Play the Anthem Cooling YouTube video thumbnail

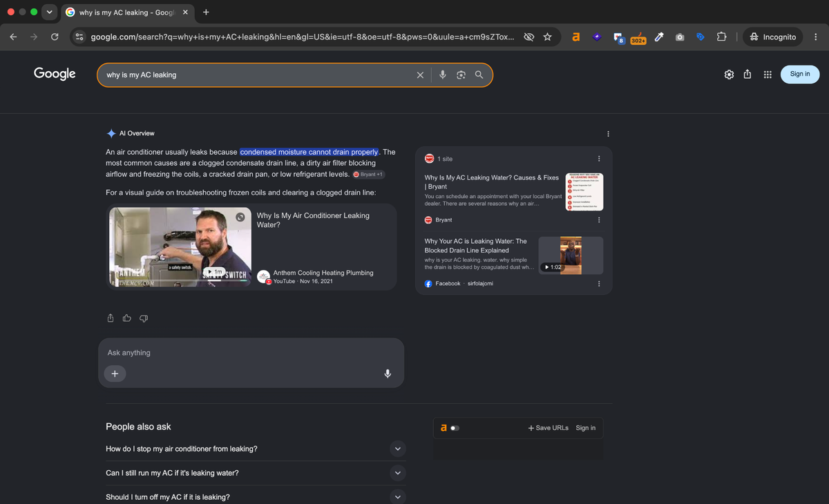[x=177, y=247]
